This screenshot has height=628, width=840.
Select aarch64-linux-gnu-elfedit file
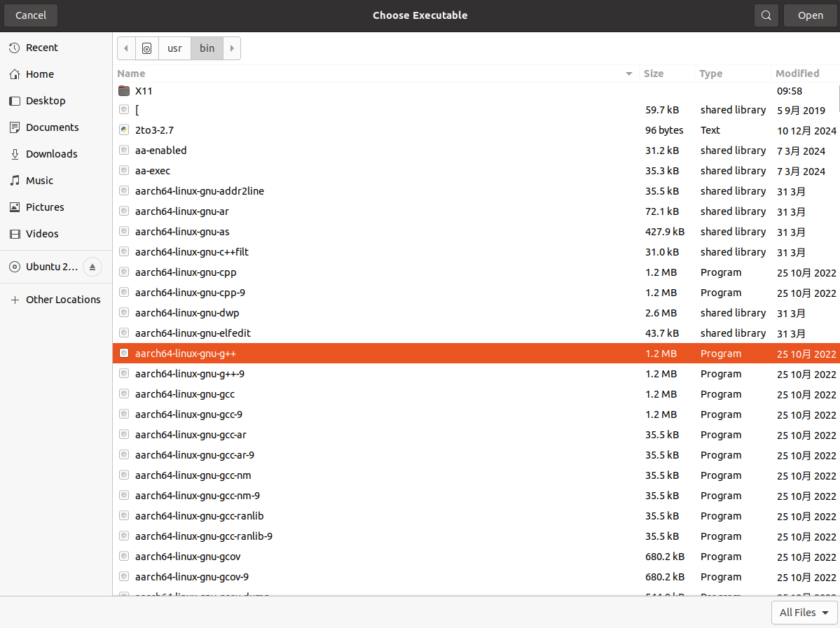[x=476, y=333]
